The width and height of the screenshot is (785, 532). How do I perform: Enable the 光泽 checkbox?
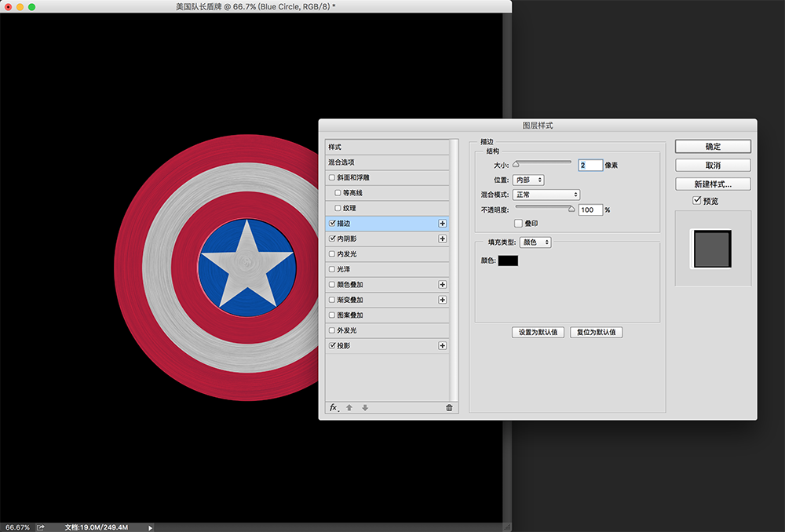[x=332, y=269]
